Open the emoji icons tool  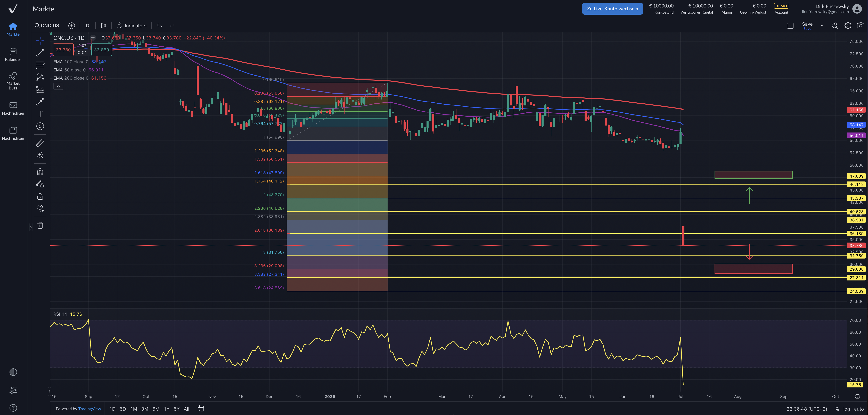pyautogui.click(x=40, y=126)
